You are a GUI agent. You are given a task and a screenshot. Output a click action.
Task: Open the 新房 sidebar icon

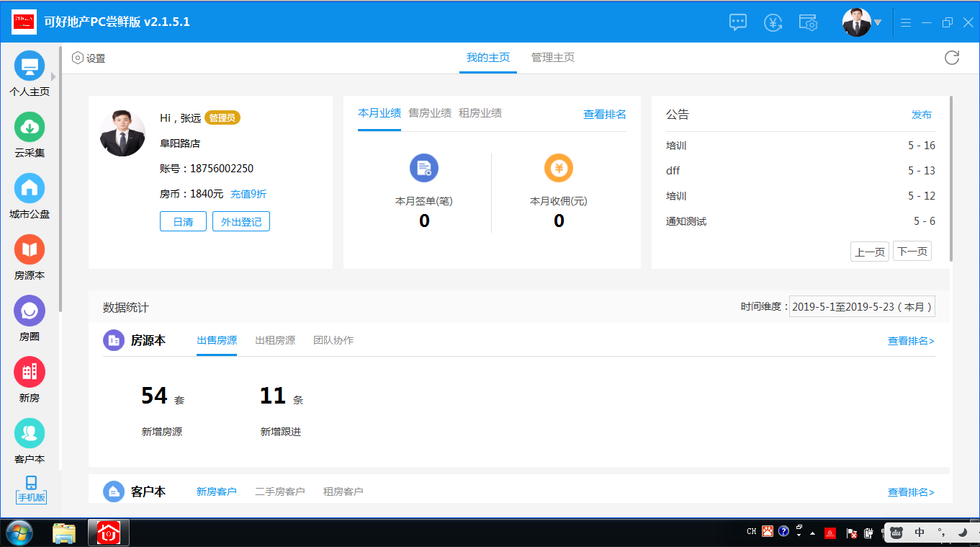pyautogui.click(x=30, y=373)
